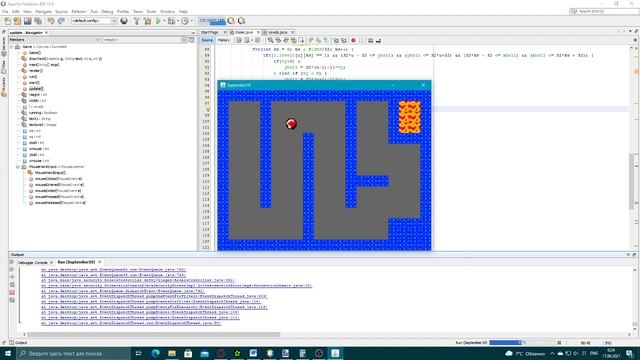640x360 pixels.
Task: Open the File menu
Action: point(5,11)
